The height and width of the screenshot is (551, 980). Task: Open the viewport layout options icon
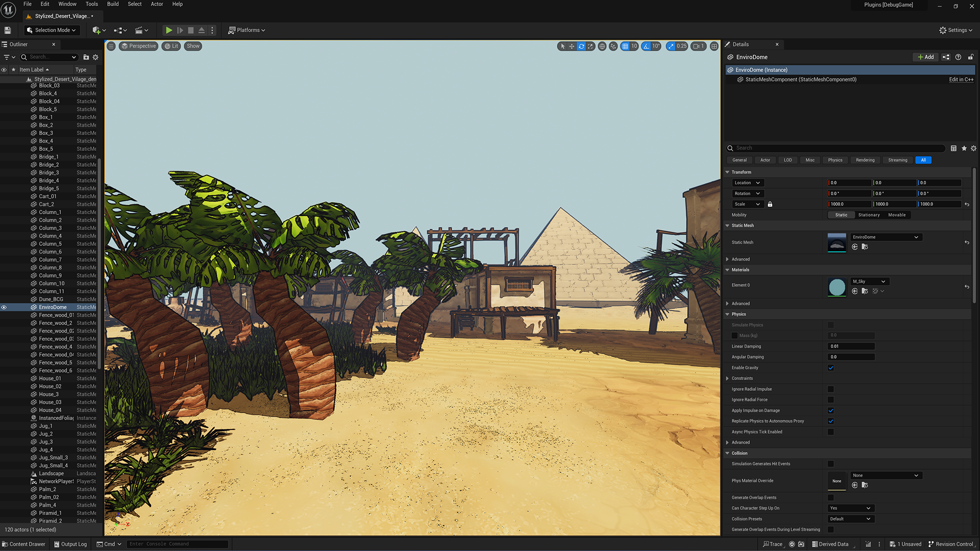[714, 46]
